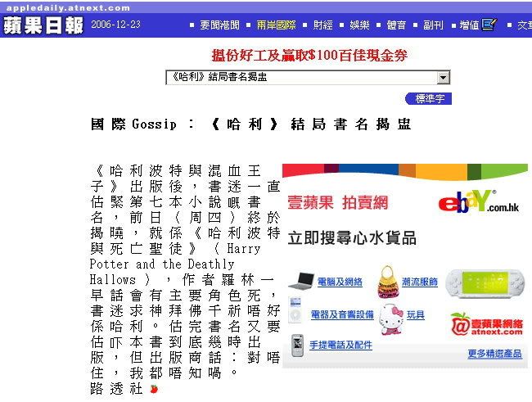Open the 體育 sports section
Viewport: 532px width, 402px height.
pyautogui.click(x=396, y=25)
